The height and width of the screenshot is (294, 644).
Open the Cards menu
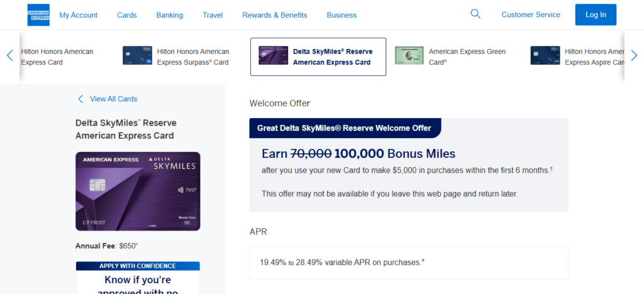click(x=127, y=15)
